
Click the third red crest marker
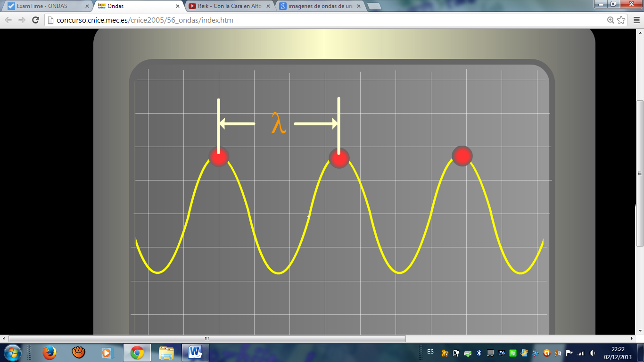pyautogui.click(x=462, y=156)
